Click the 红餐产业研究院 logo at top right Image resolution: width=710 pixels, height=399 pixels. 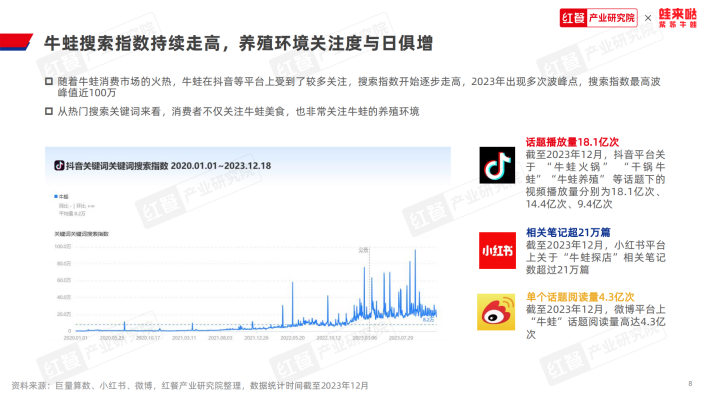click(x=598, y=18)
